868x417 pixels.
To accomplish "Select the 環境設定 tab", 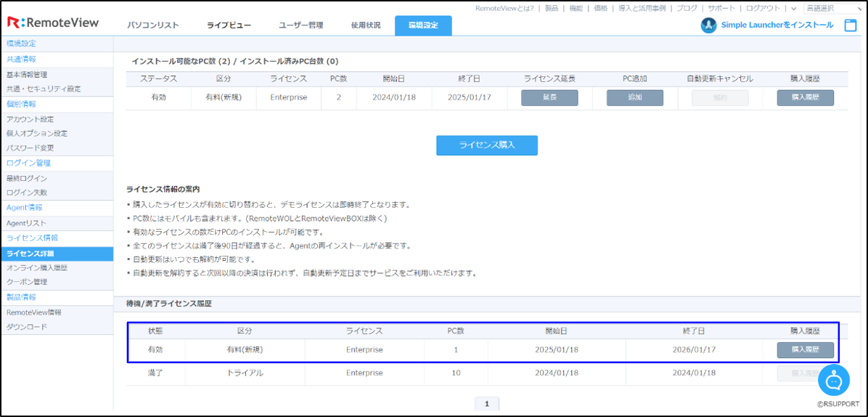I will coord(423,25).
